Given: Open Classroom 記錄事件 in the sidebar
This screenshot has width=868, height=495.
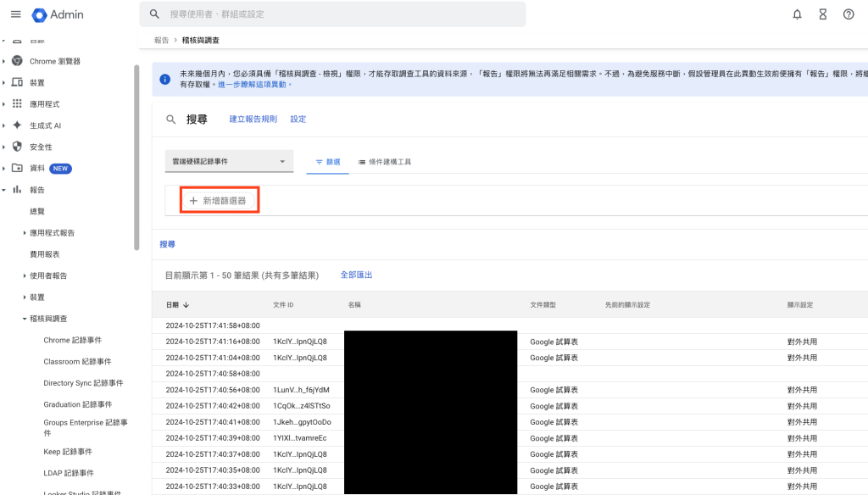Looking at the screenshot, I should click(x=77, y=362).
